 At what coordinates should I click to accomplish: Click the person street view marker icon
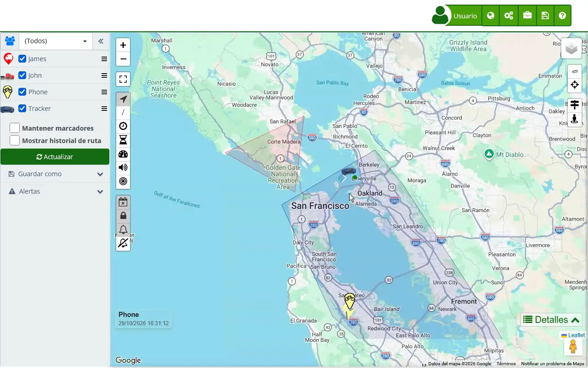(x=575, y=119)
